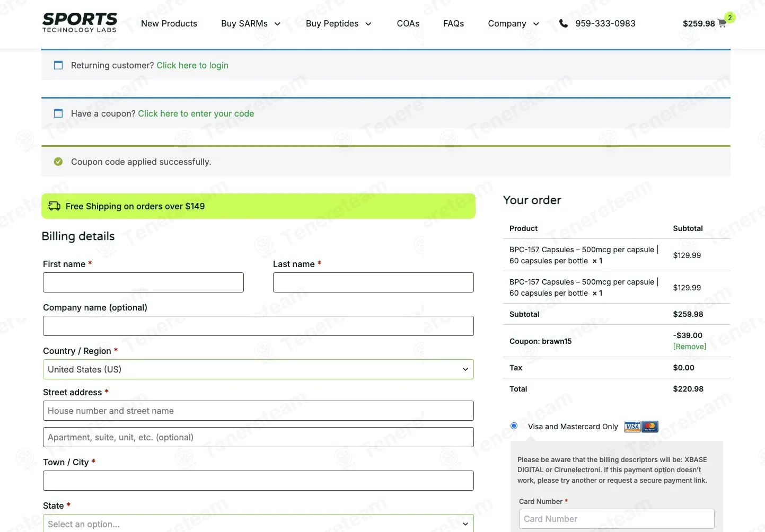Click Click here to login link

click(x=192, y=65)
